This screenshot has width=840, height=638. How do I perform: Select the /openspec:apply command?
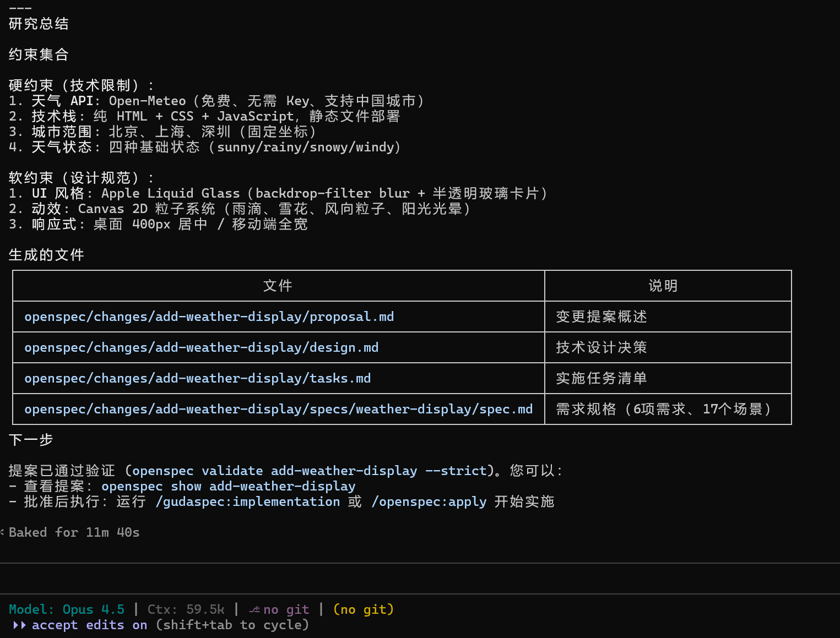coord(429,501)
